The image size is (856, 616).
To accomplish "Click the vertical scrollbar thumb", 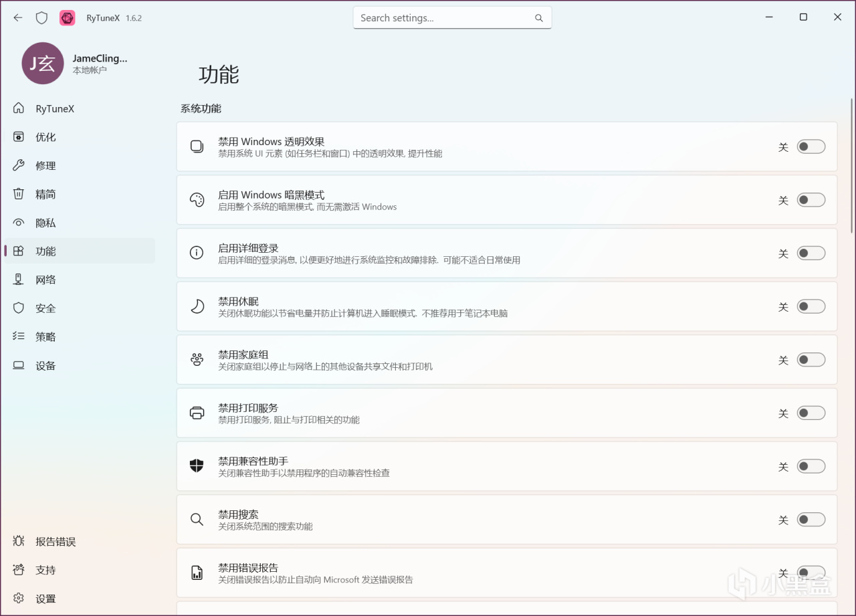I will click(x=851, y=165).
